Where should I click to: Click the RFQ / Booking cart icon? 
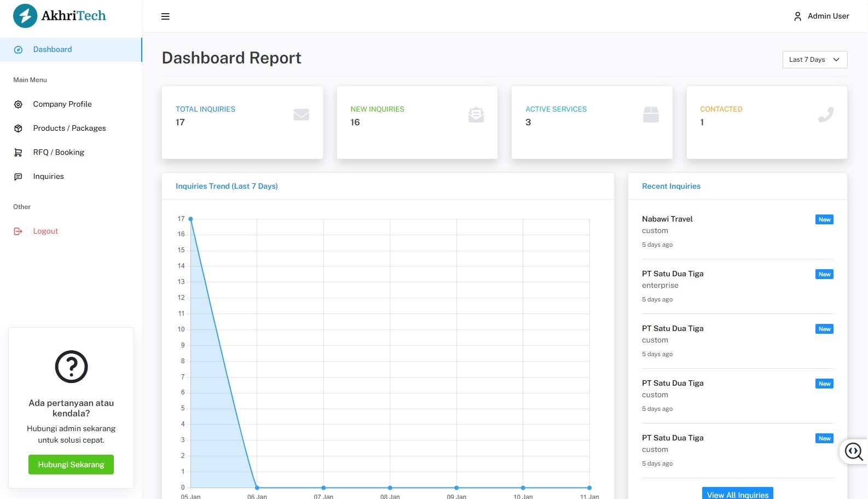[x=18, y=153]
